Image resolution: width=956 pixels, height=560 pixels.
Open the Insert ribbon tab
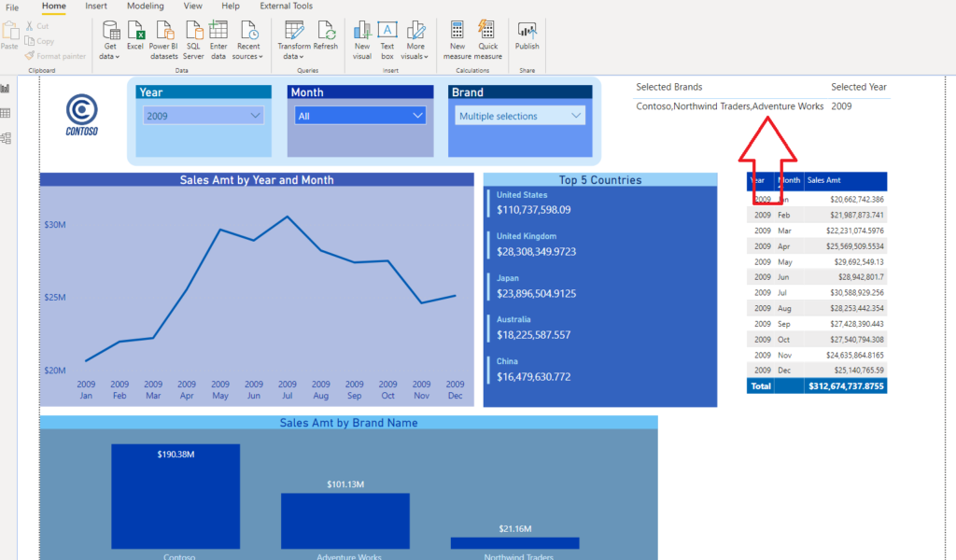[x=96, y=7]
